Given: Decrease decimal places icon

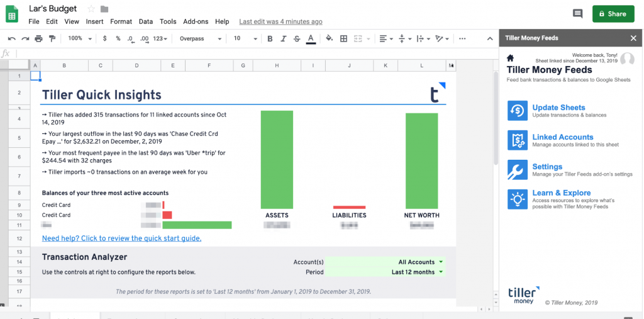Looking at the screenshot, I should click(131, 38).
